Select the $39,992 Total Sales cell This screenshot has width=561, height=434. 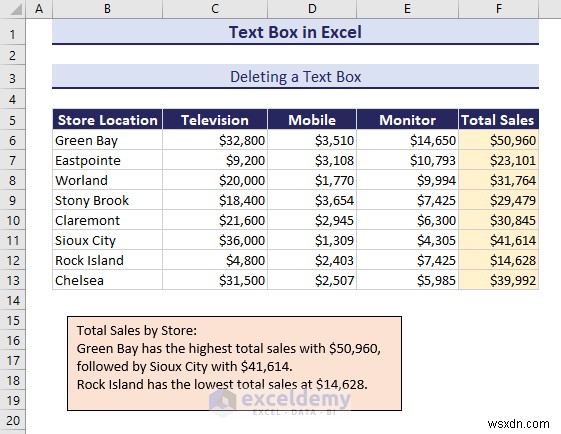click(x=498, y=280)
